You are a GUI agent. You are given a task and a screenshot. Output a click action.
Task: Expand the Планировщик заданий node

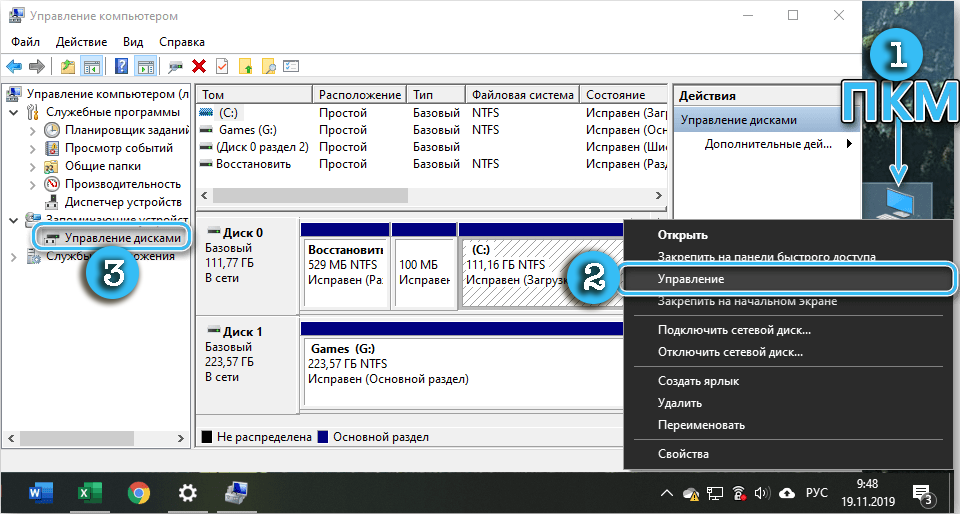tap(31, 130)
